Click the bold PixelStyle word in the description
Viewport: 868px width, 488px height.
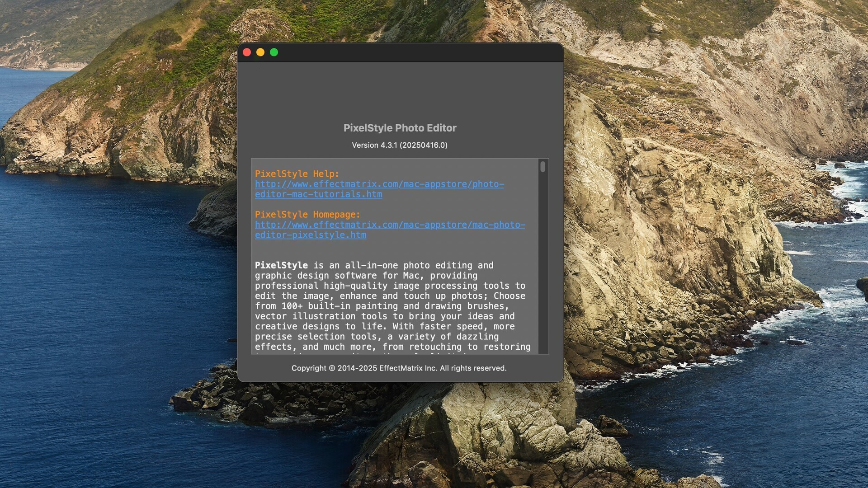click(x=280, y=265)
